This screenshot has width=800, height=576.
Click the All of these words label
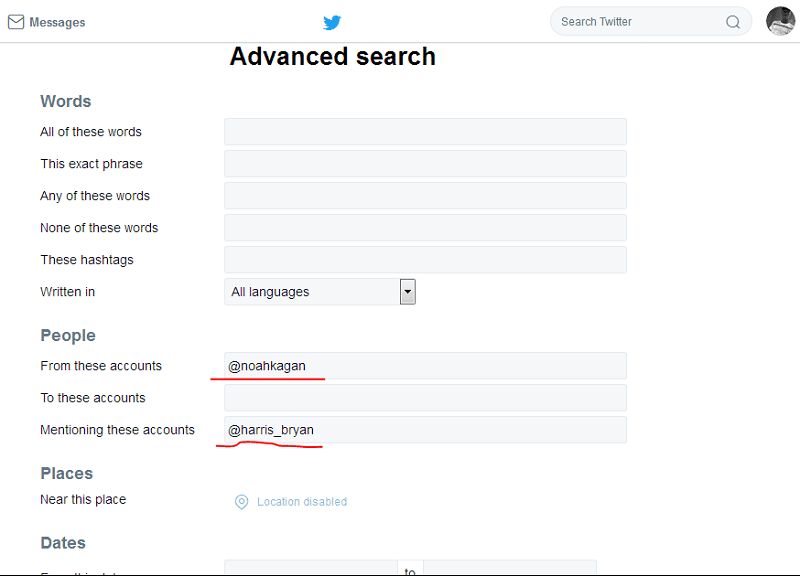click(x=91, y=132)
